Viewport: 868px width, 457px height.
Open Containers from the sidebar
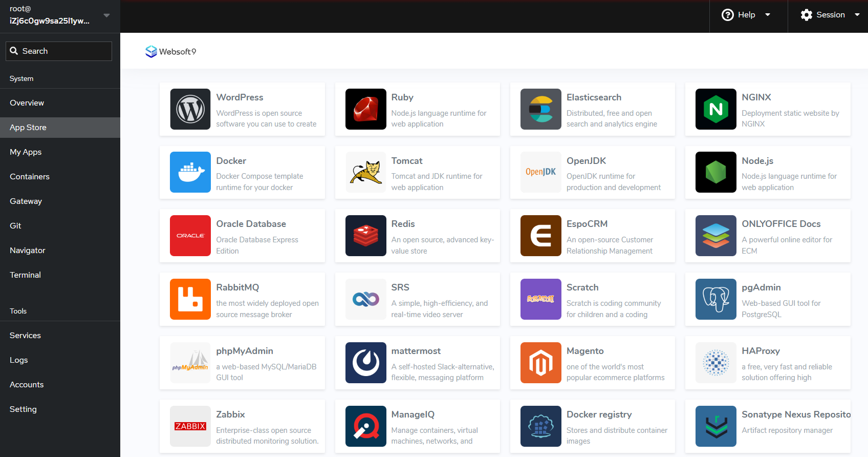(30, 177)
